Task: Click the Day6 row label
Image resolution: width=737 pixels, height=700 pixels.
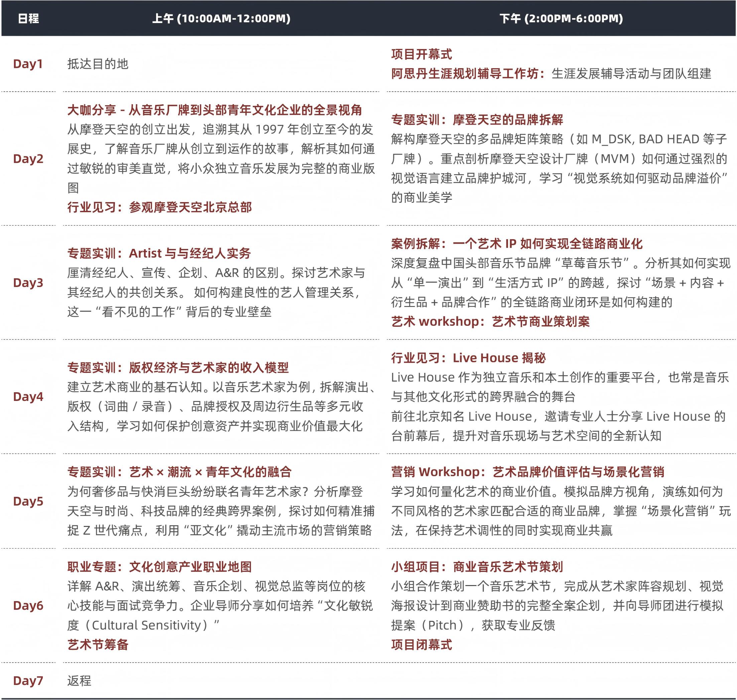Action: pyautogui.click(x=28, y=605)
